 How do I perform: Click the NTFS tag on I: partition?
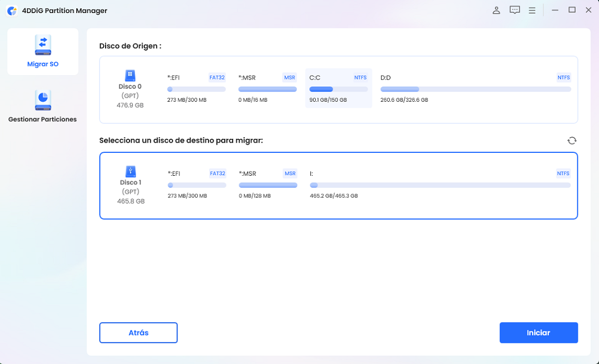click(x=563, y=173)
